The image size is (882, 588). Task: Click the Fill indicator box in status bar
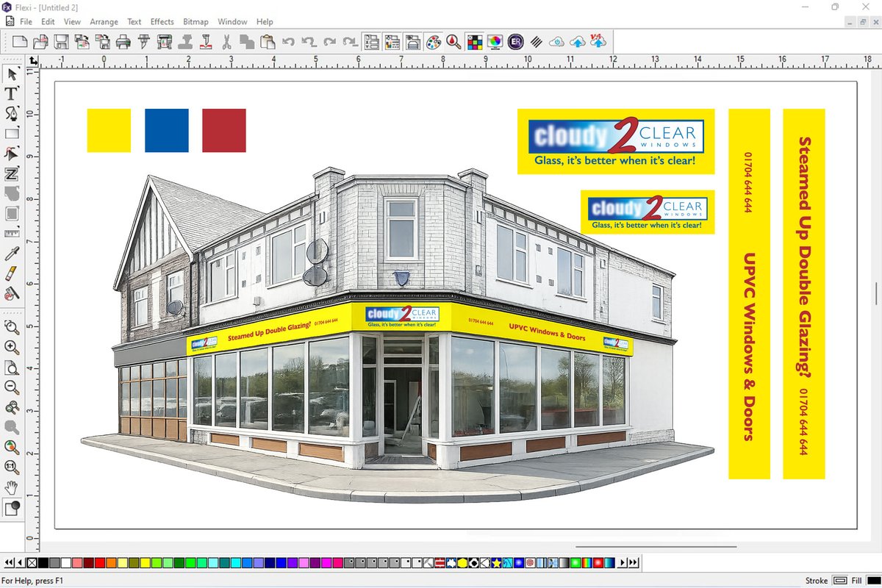873,581
